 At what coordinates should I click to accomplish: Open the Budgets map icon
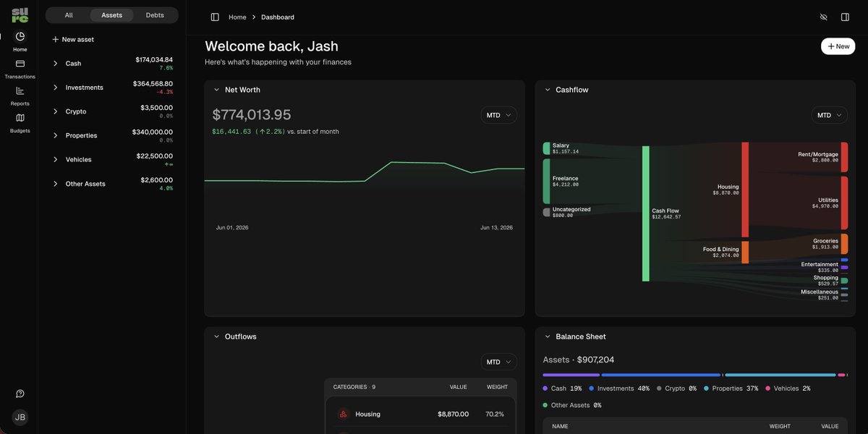click(20, 117)
